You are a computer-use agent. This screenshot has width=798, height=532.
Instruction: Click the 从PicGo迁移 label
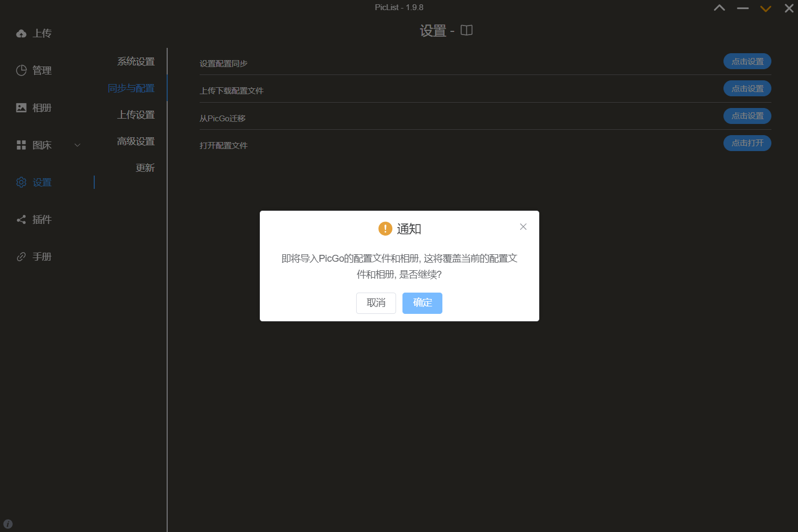(223, 119)
